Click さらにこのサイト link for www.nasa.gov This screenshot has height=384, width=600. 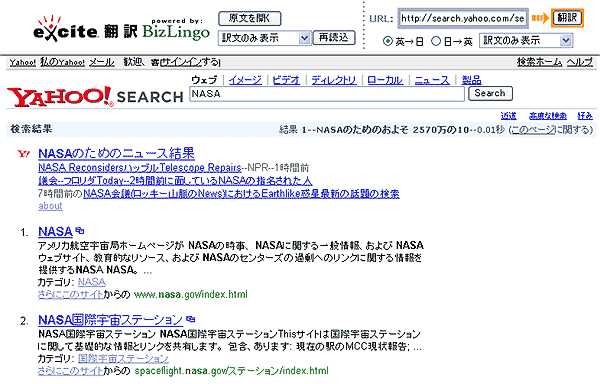click(x=71, y=294)
